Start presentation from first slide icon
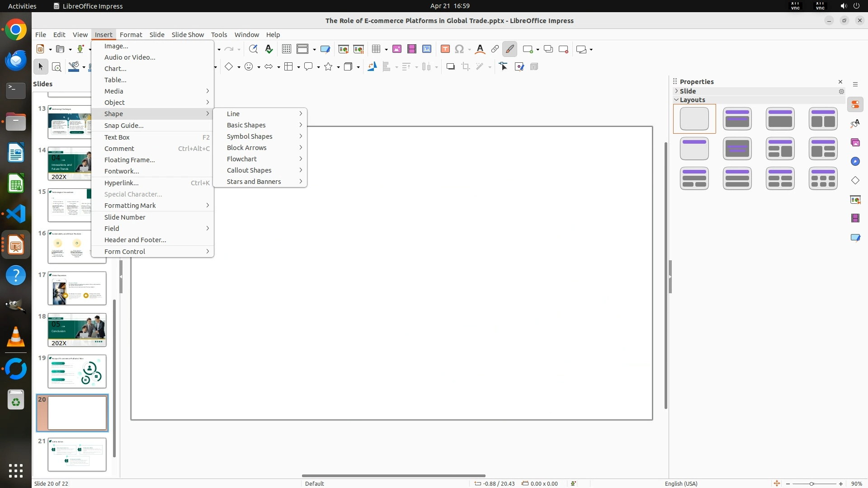The height and width of the screenshot is (488, 868). (x=343, y=49)
